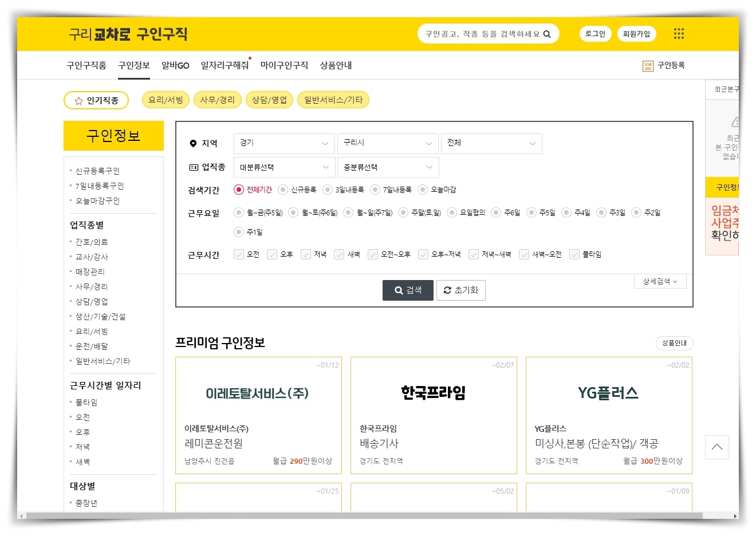Open 간호/의료 sidebar category
This screenshot has height=536, width=756.
92,242
